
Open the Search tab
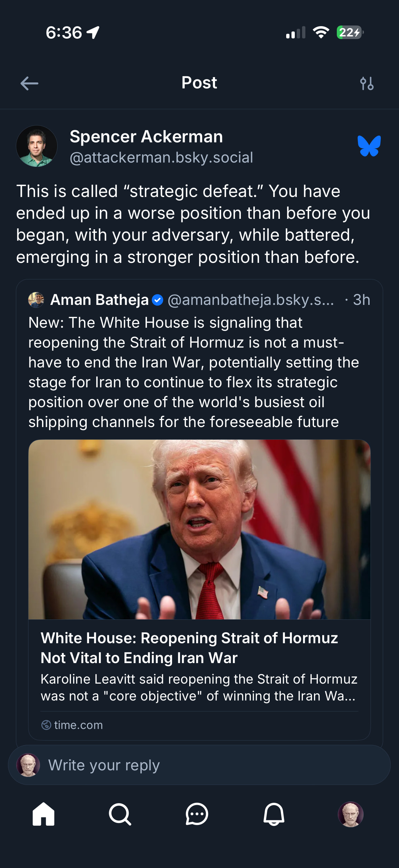pos(120,814)
